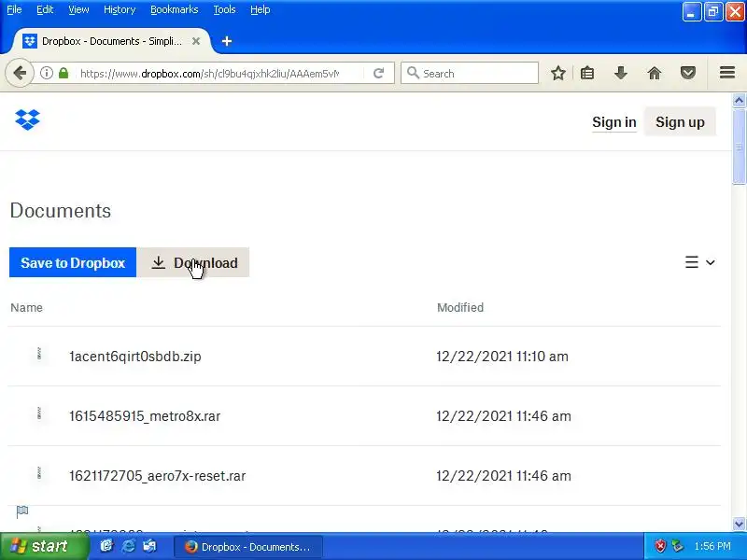Open the file 1621172705_aero7x-reset.rar

point(157,476)
